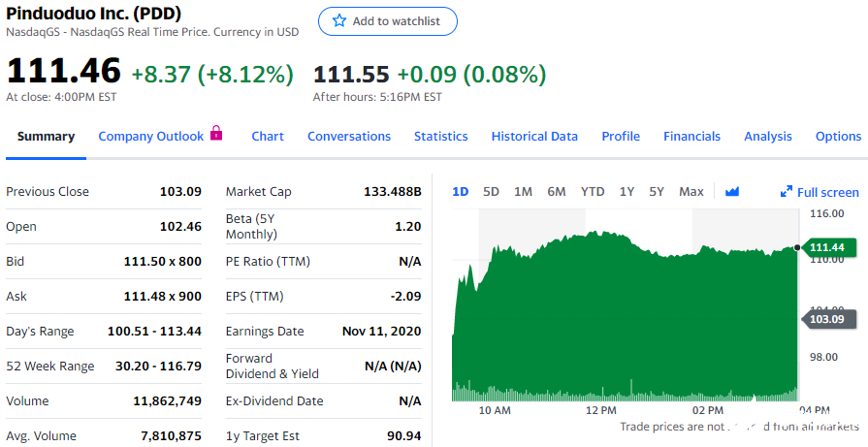
Task: Click the Open value 102.46
Action: click(180, 226)
